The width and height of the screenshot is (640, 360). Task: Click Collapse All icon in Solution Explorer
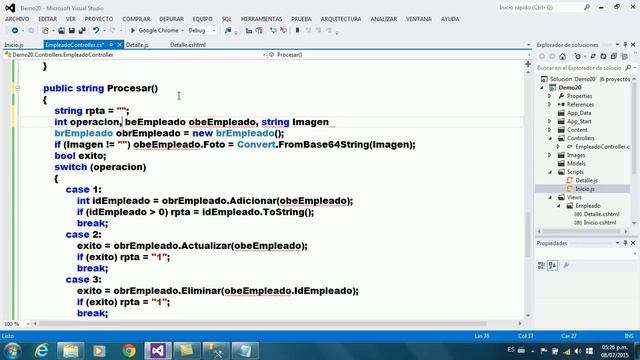[x=613, y=56]
